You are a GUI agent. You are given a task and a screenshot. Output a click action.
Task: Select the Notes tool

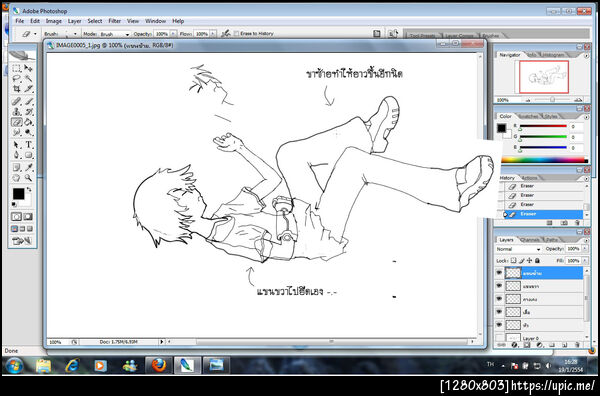click(16, 167)
